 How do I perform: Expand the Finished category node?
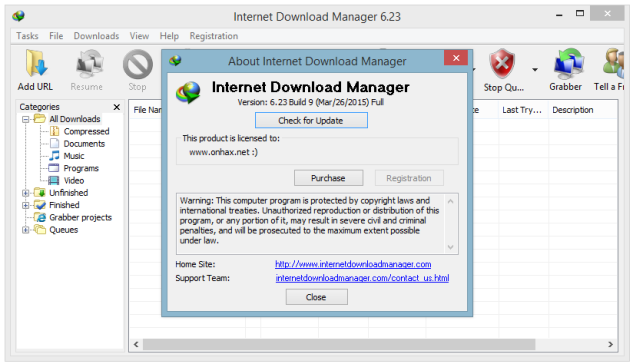pyautogui.click(x=26, y=205)
